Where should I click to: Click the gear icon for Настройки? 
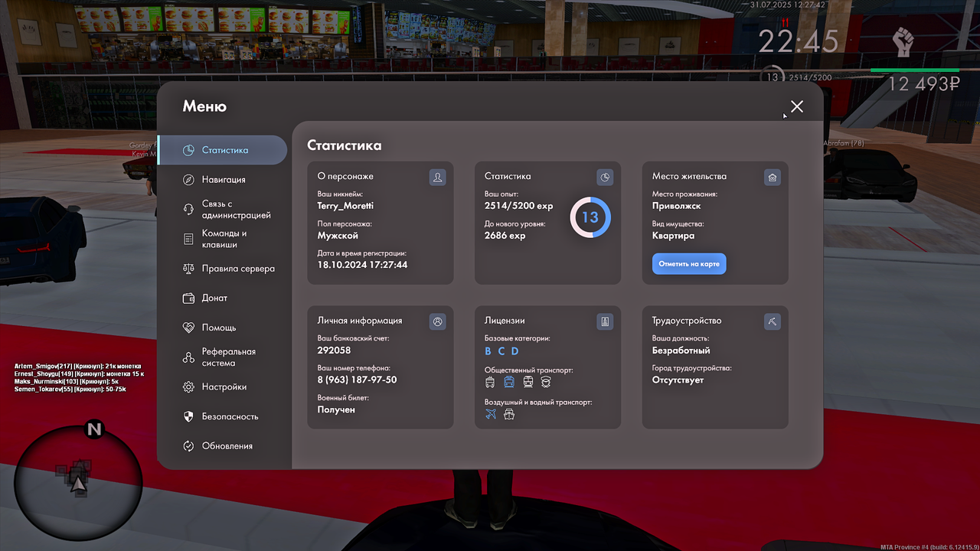tap(188, 387)
